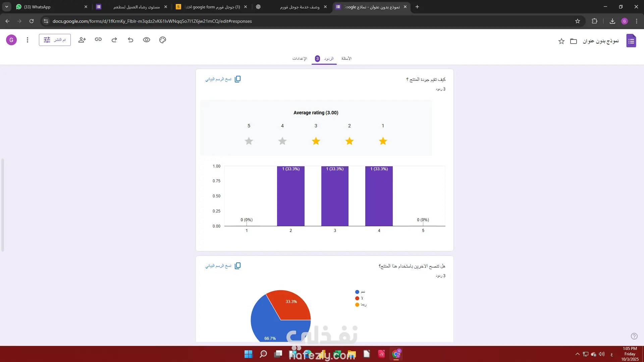Click the preview eye icon
644x362 pixels.
click(x=147, y=40)
